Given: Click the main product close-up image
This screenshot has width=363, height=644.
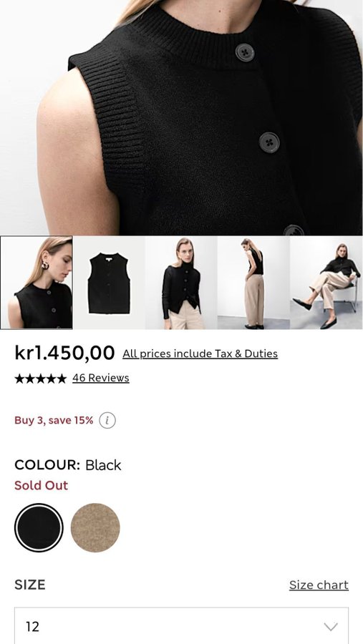Looking at the screenshot, I should [x=181, y=117].
